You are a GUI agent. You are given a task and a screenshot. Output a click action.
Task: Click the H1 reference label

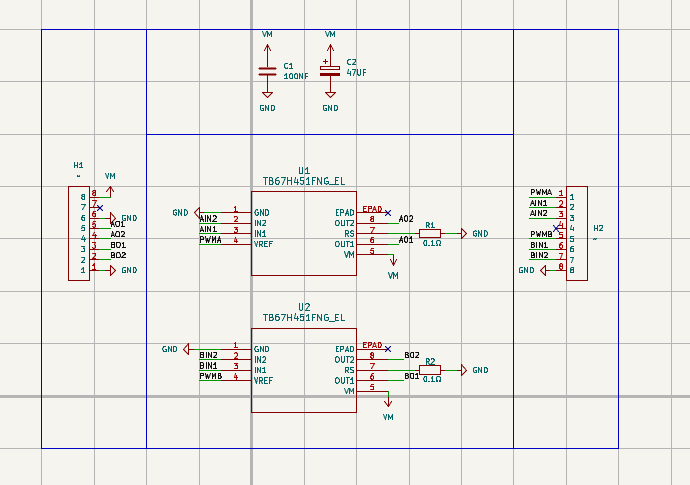pos(78,165)
